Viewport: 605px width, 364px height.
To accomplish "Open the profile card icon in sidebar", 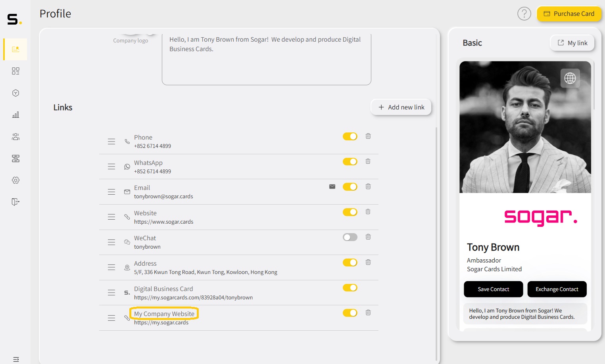I will 15,49.
